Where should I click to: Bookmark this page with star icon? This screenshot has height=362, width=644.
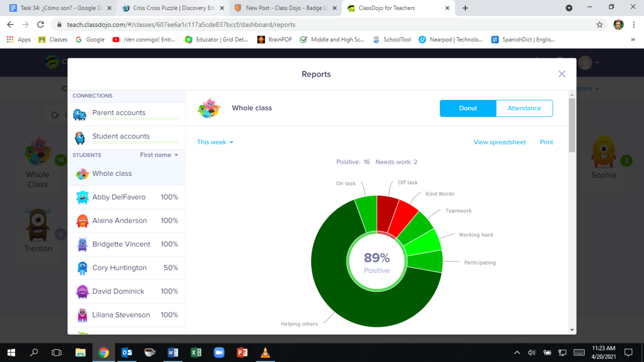(x=599, y=25)
